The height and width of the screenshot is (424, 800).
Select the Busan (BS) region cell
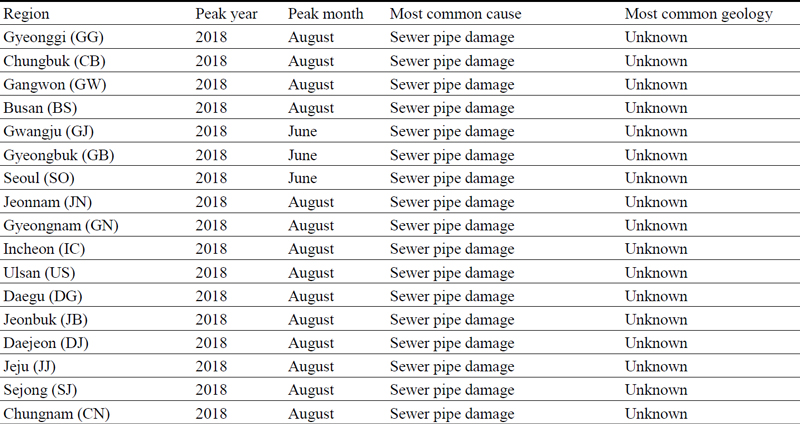pyautogui.click(x=42, y=108)
